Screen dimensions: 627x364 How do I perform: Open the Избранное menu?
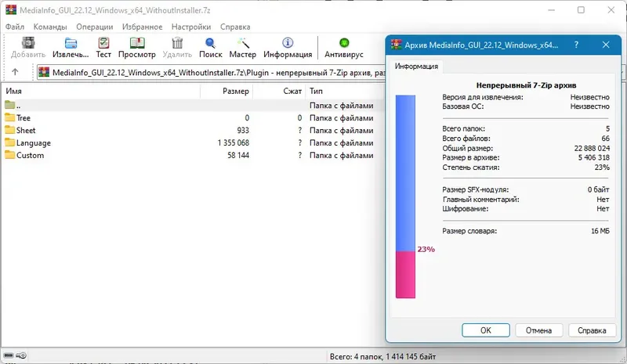coord(143,27)
